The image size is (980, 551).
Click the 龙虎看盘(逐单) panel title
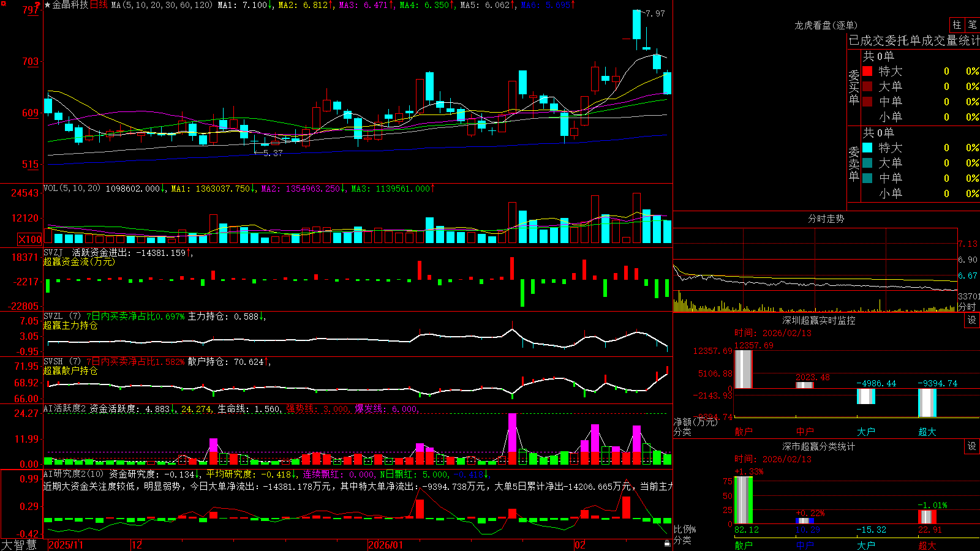(x=826, y=25)
